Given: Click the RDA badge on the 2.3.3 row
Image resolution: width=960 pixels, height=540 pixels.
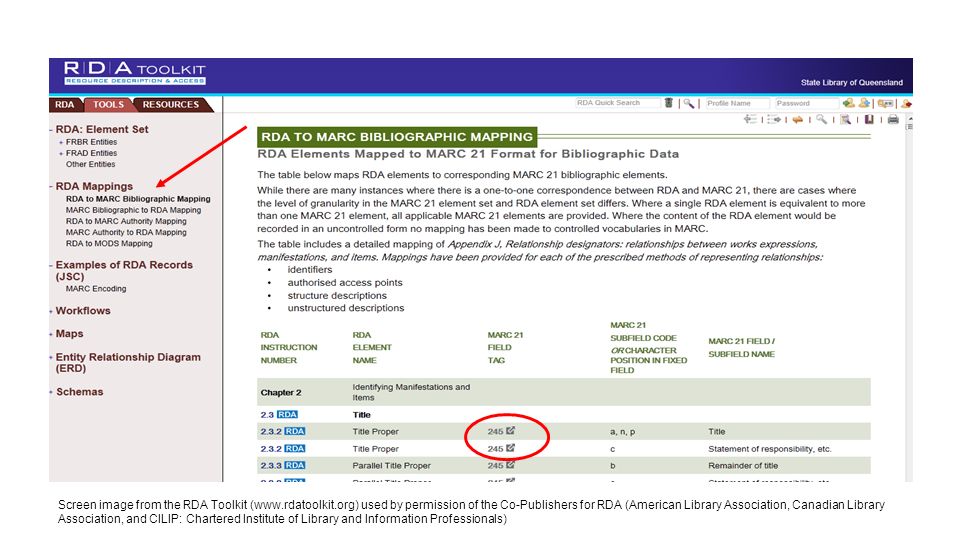Looking at the screenshot, I should click(x=294, y=465).
